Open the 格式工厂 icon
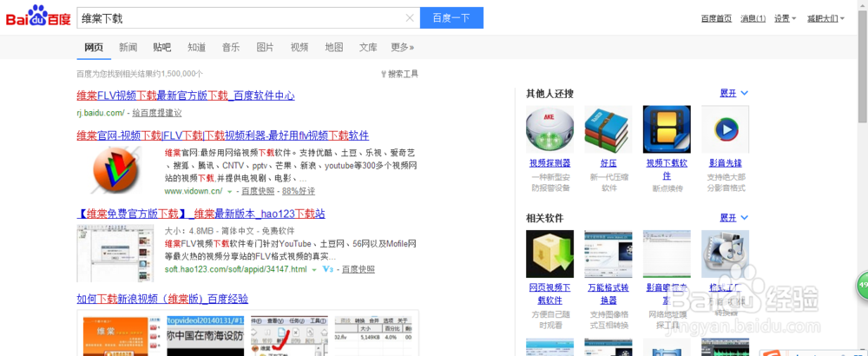 [x=725, y=254]
